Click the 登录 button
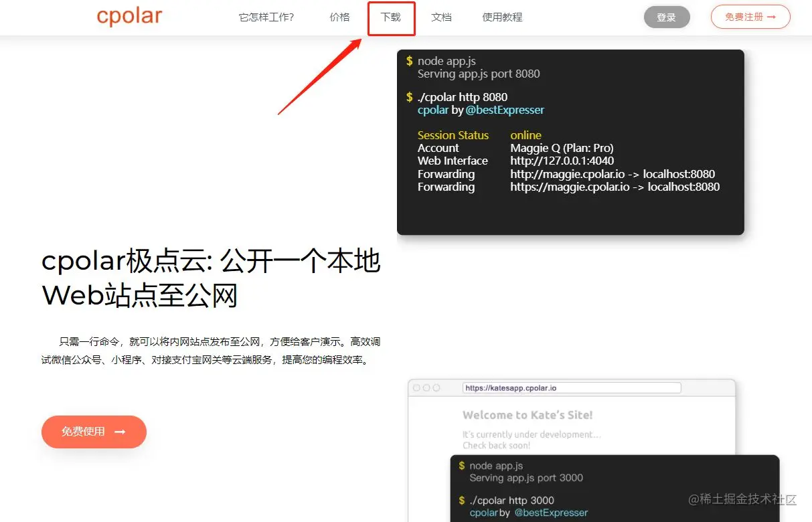812x522 pixels. click(x=667, y=17)
